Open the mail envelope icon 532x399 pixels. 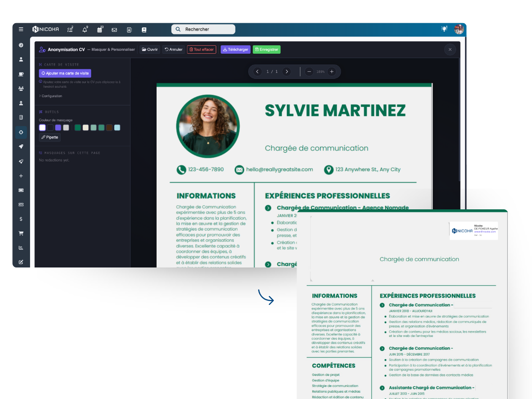(114, 30)
